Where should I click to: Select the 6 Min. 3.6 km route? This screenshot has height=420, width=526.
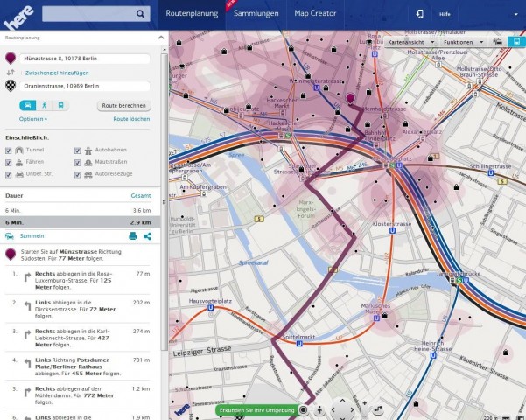coord(78,210)
